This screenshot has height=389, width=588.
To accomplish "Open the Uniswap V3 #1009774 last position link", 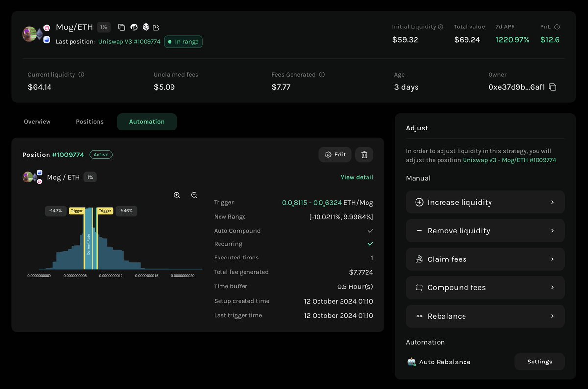I will point(129,42).
